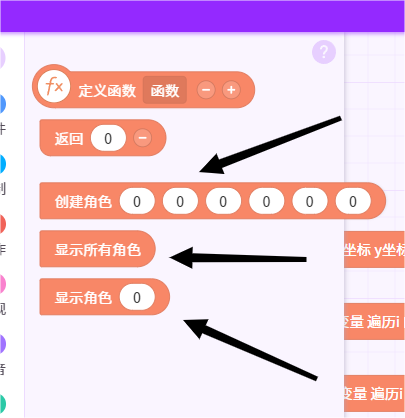
Task: Click minus button on 返回 block
Action: pos(143,138)
